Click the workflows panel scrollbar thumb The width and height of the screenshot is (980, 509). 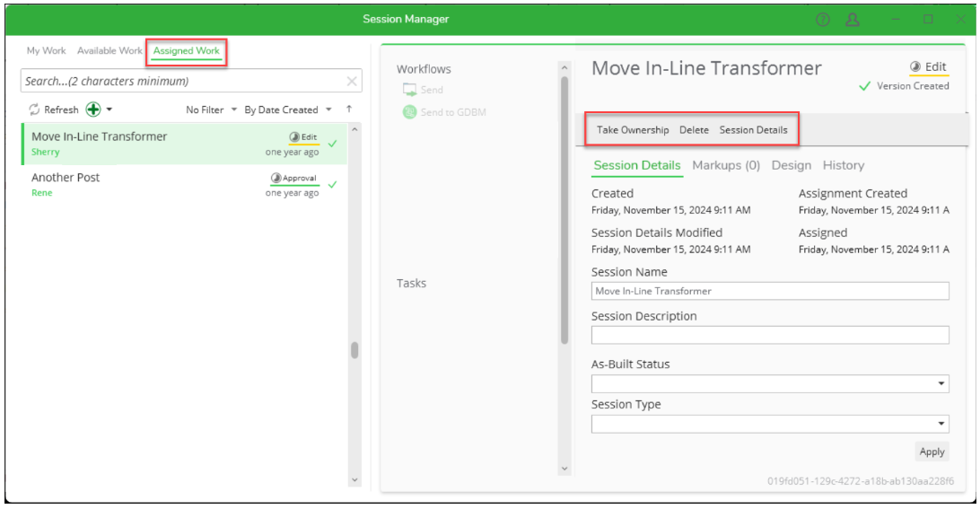click(564, 209)
